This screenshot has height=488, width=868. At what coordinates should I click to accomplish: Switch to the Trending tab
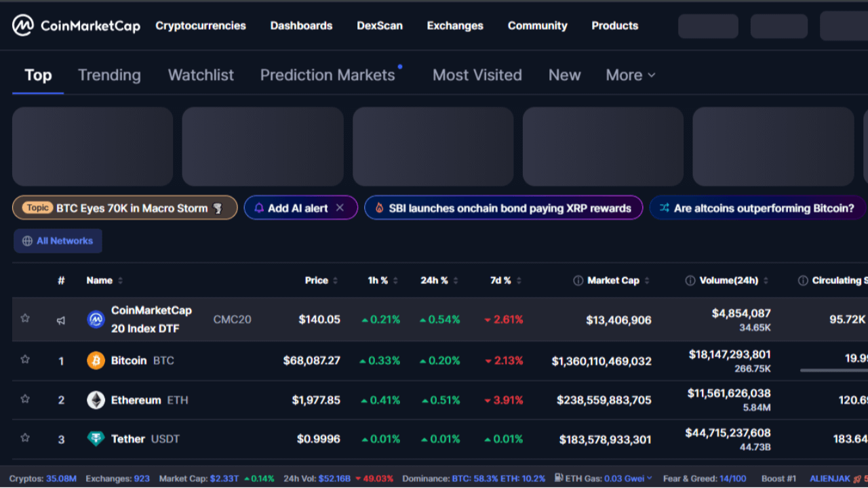[109, 75]
